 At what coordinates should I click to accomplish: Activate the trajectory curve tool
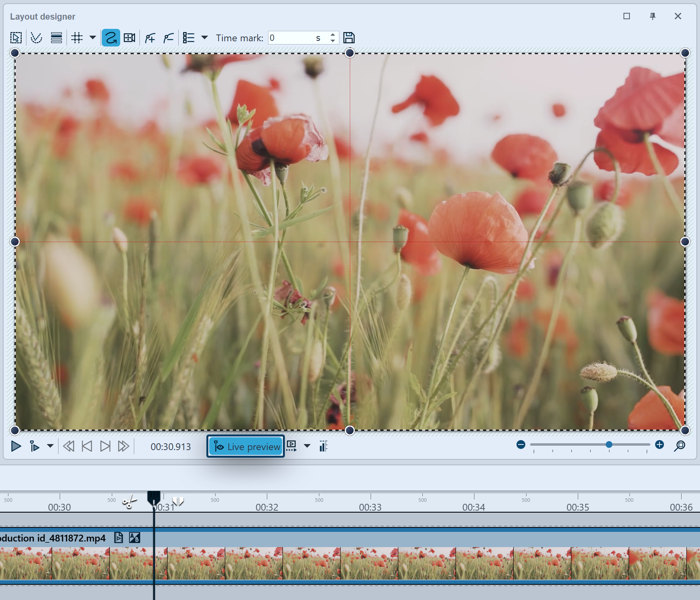(37, 38)
